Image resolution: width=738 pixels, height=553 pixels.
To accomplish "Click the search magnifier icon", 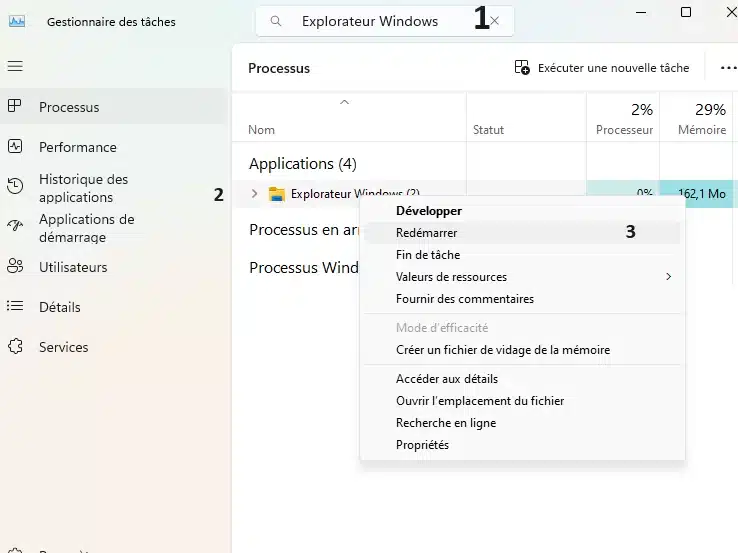I will (276, 21).
